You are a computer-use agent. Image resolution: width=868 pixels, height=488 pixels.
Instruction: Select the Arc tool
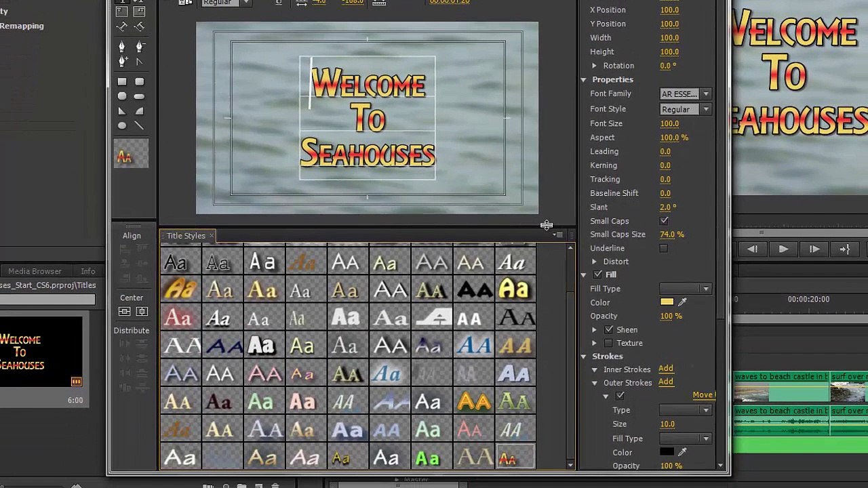click(139, 111)
